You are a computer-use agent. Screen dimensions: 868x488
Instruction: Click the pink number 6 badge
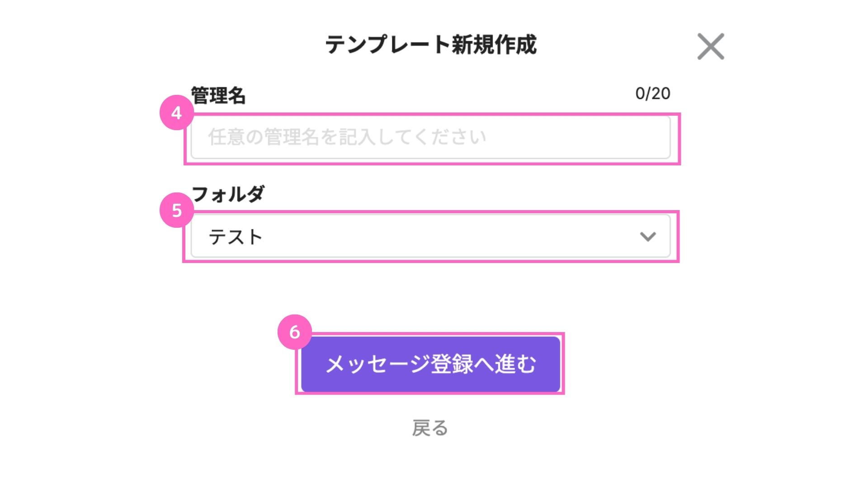tap(295, 332)
